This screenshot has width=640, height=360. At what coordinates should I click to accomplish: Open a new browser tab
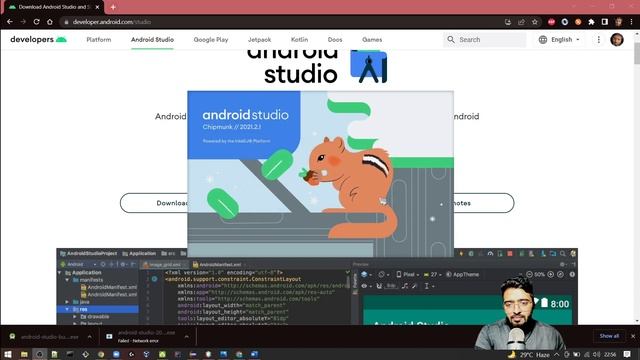click(x=113, y=7)
